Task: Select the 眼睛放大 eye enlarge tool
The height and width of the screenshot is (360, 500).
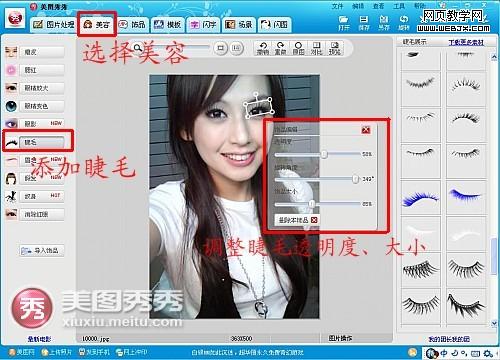Action: pos(42,88)
